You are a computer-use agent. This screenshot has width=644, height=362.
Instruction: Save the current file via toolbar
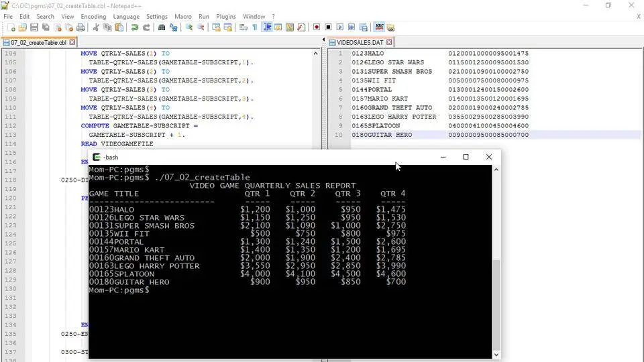(34, 27)
